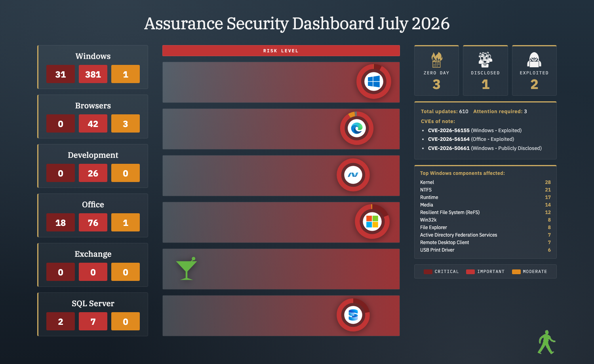This screenshot has height=364, width=594.
Task: Click the Windows card title
Action: (x=93, y=56)
